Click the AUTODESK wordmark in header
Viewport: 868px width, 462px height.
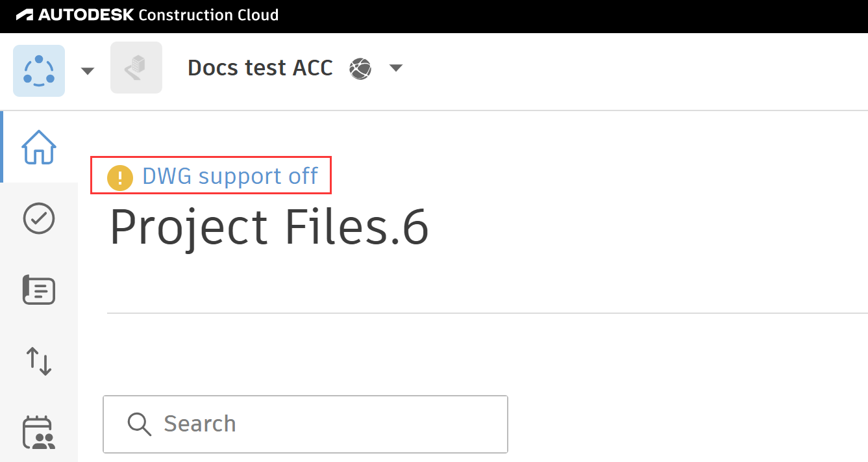point(86,15)
